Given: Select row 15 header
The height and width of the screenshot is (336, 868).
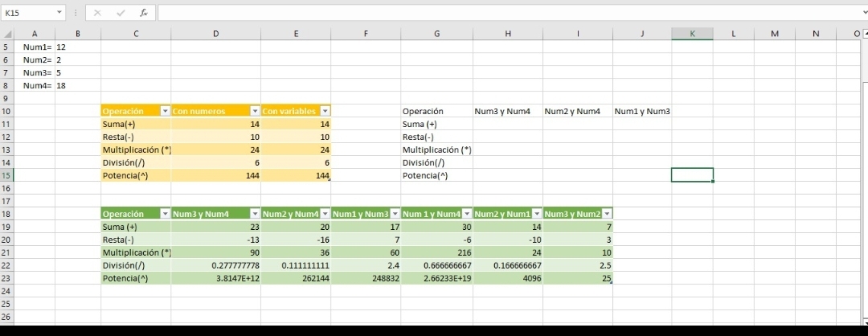Looking at the screenshot, I should coord(7,175).
